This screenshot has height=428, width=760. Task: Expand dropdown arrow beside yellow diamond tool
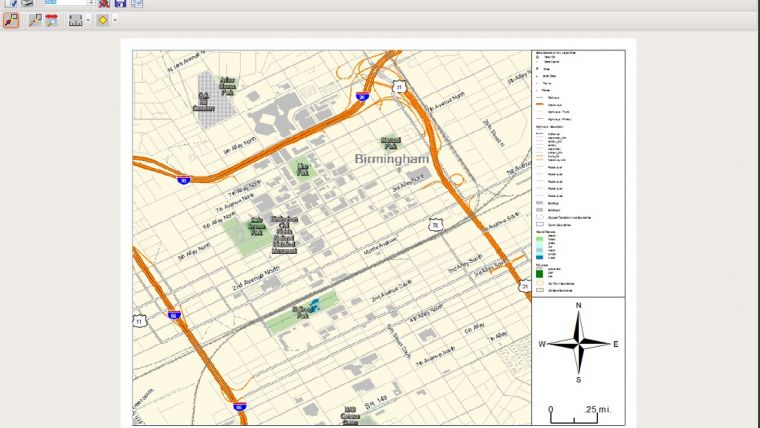(115, 20)
